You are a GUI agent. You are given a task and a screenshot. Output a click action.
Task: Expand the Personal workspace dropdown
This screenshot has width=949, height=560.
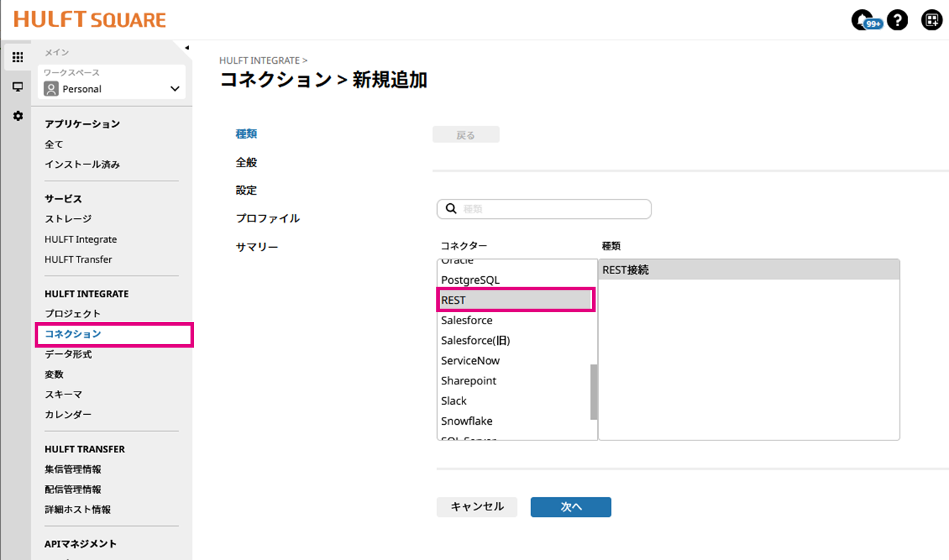point(175,89)
